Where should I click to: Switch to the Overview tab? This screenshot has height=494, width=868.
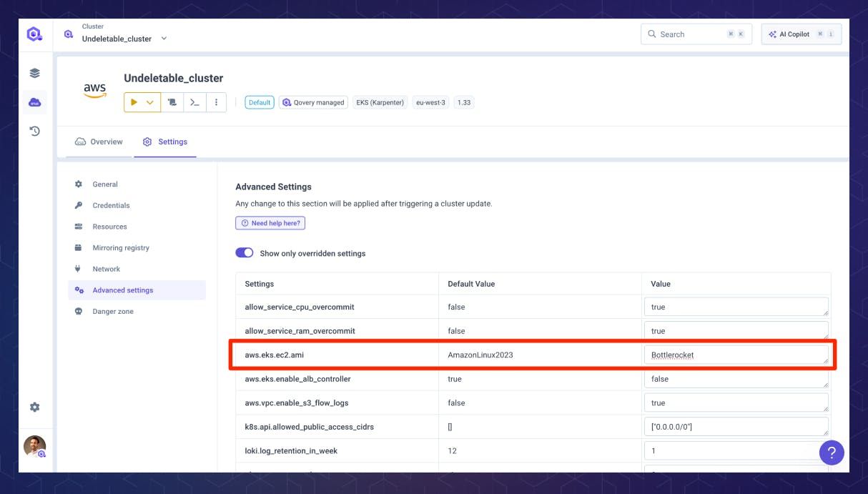pos(99,142)
